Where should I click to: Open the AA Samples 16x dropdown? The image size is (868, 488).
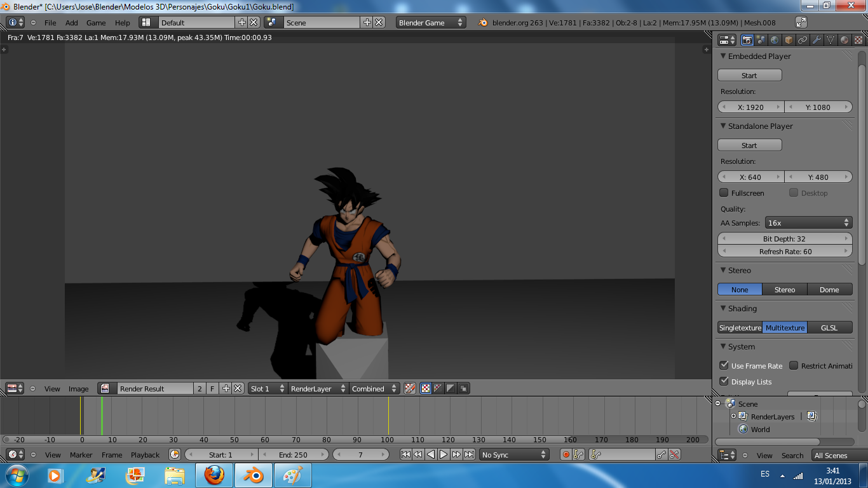coord(808,223)
